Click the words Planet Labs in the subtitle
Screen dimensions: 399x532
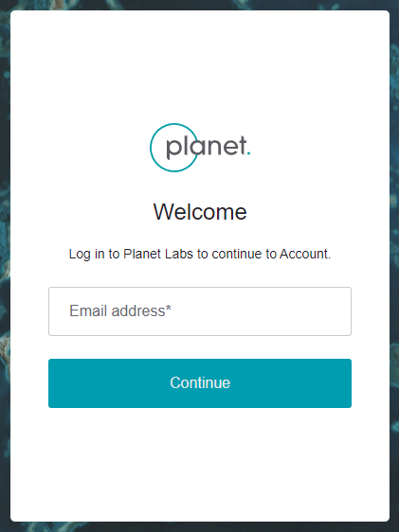(x=158, y=254)
